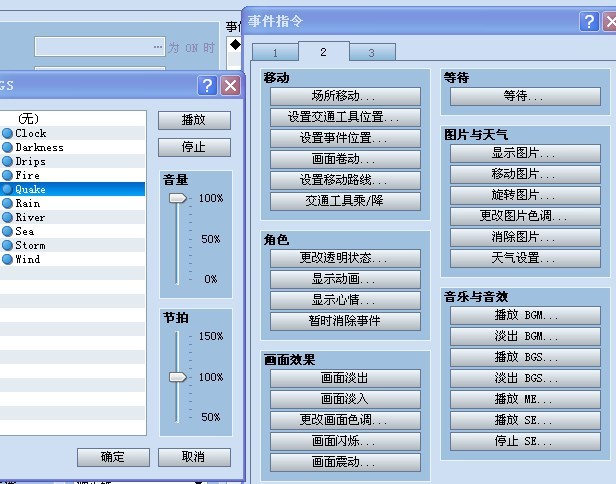Click the Quake sound file icon

[x=7, y=189]
